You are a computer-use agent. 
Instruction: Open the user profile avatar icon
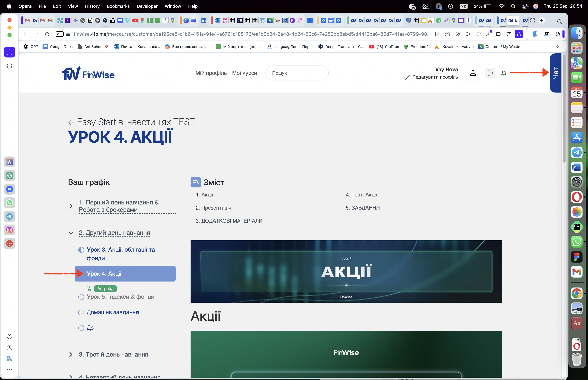tap(473, 73)
